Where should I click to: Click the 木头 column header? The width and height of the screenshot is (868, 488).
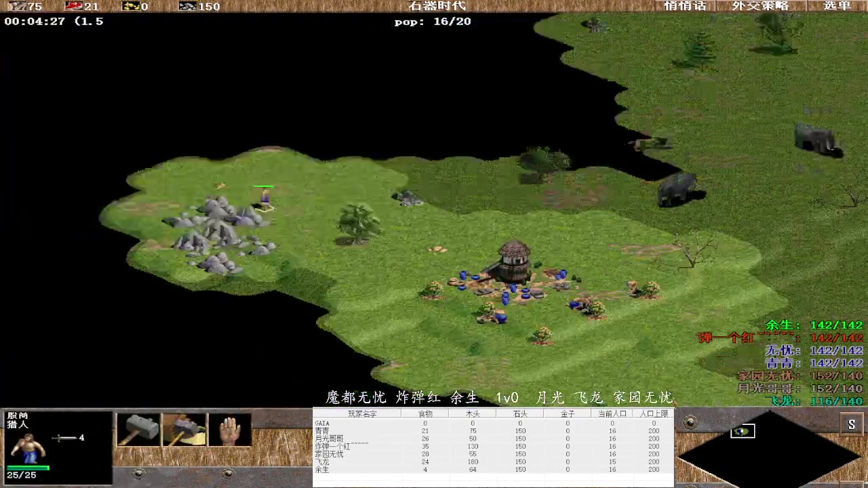pos(473,413)
